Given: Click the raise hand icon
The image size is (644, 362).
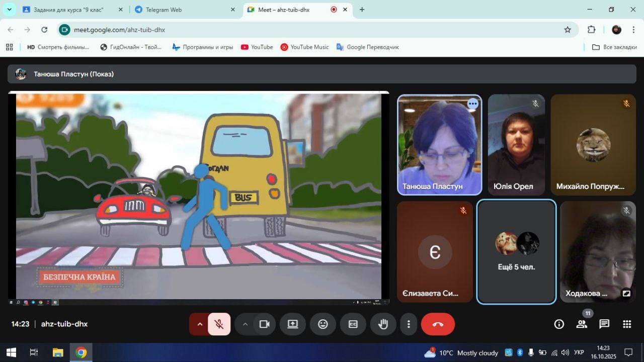Looking at the screenshot, I should click(383, 324).
